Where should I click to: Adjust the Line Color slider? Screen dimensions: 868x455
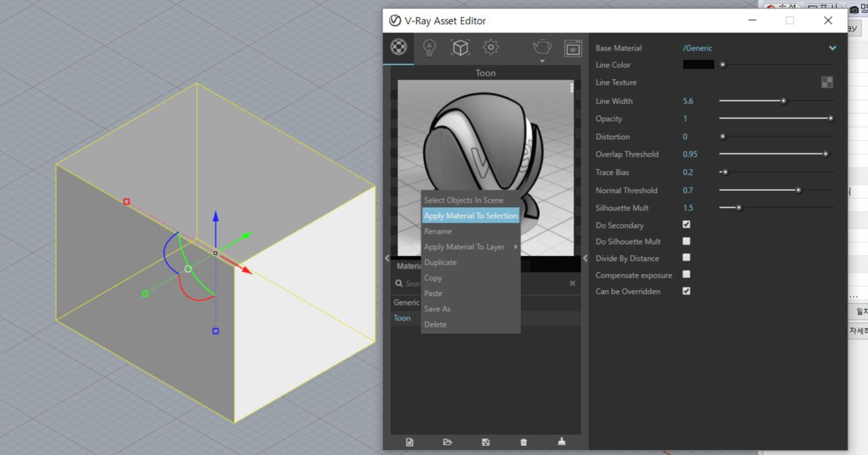click(777, 65)
